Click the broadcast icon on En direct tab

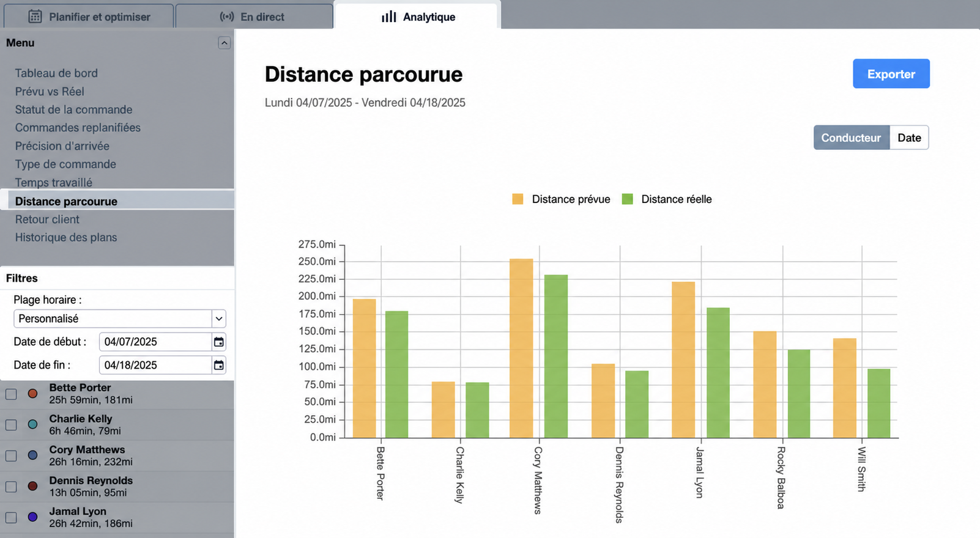227,17
